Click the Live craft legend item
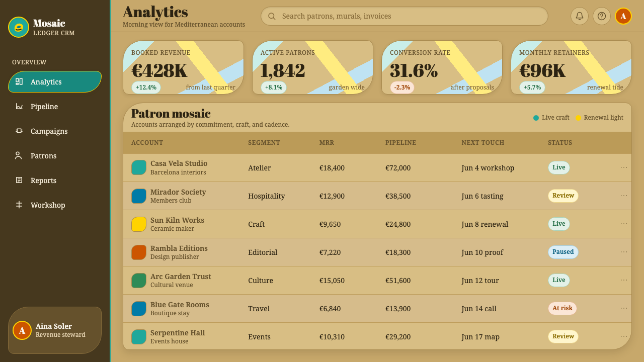The image size is (644, 362). click(x=551, y=118)
